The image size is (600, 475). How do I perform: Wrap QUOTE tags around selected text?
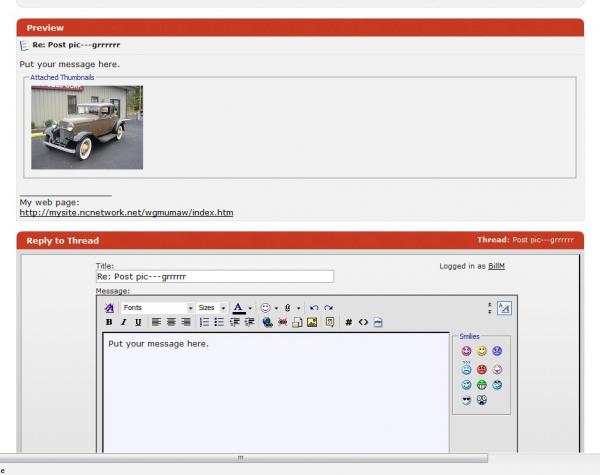point(330,322)
